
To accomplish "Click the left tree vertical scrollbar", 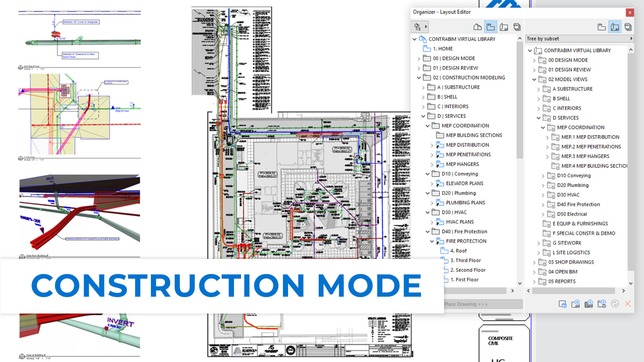I will point(520,100).
